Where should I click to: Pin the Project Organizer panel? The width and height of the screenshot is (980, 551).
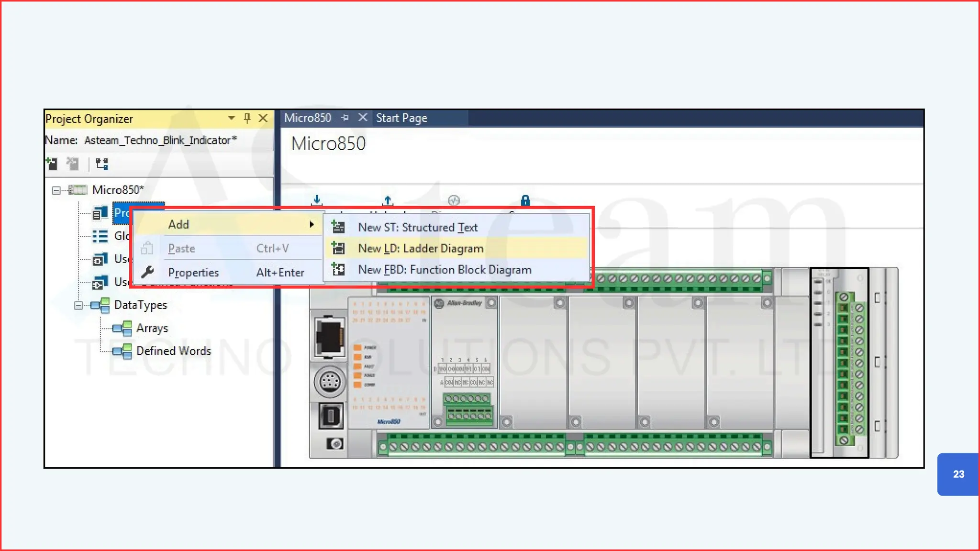pyautogui.click(x=247, y=118)
